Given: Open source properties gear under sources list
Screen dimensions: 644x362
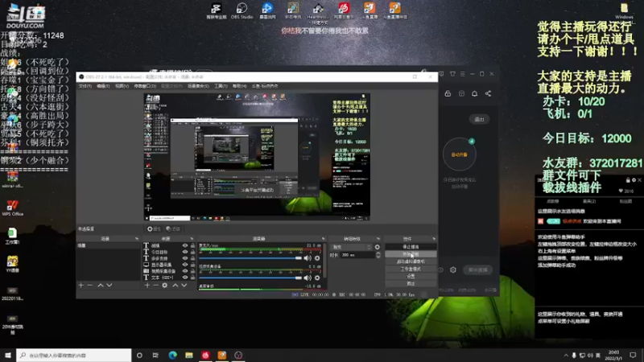Looking at the screenshot, I should pos(165,286).
